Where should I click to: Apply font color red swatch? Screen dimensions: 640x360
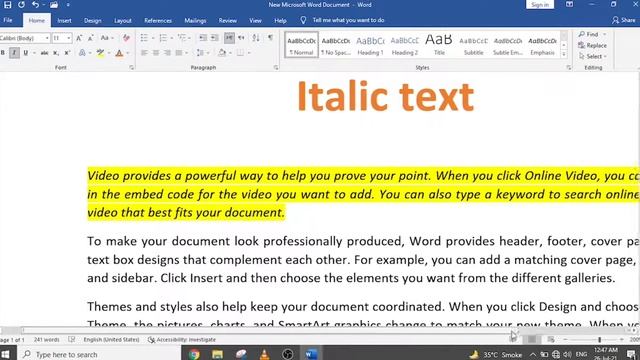(x=119, y=53)
